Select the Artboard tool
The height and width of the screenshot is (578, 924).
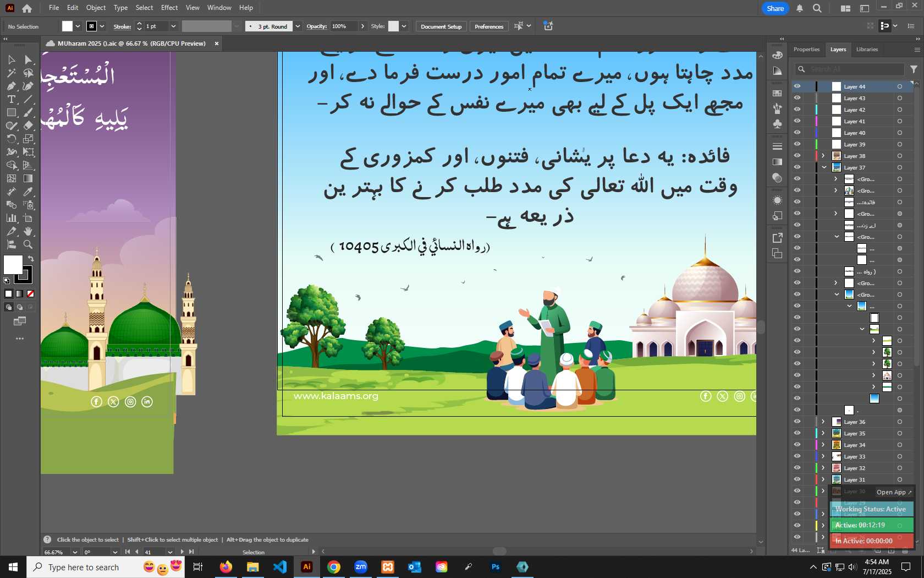click(29, 218)
